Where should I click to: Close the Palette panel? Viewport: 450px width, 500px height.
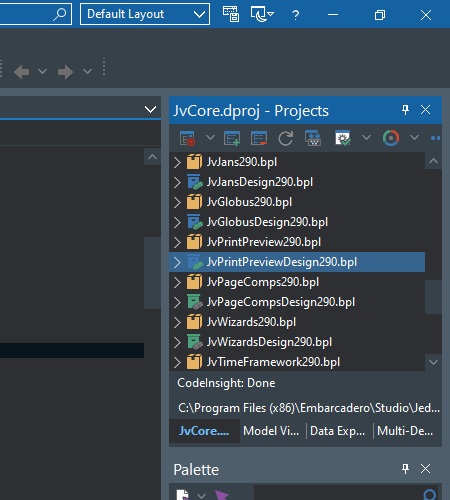click(x=425, y=469)
